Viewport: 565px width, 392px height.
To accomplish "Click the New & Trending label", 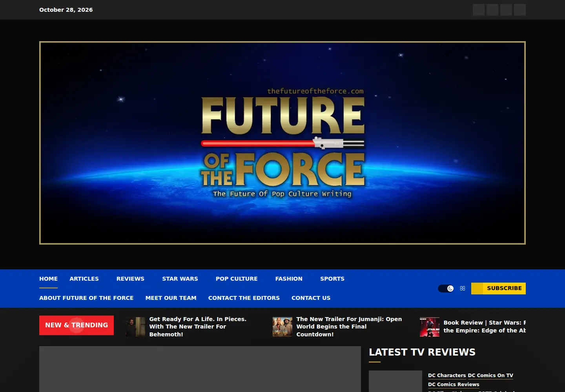I will (x=77, y=325).
